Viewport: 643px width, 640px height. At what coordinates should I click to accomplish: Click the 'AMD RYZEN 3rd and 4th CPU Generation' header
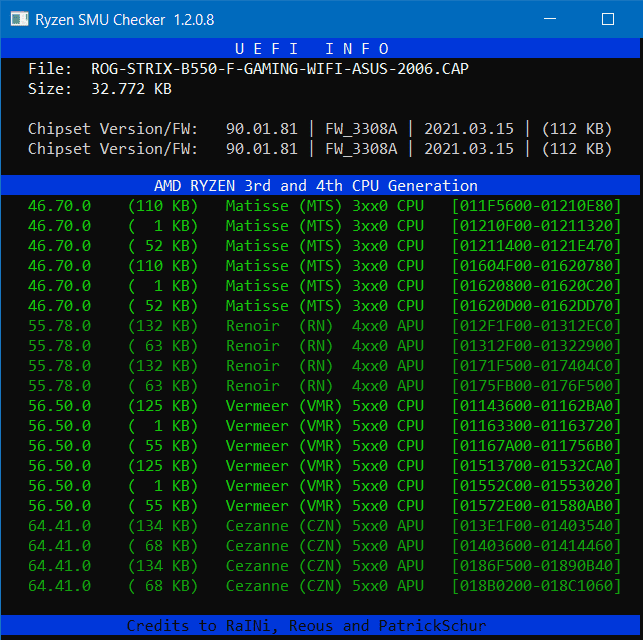point(316,186)
